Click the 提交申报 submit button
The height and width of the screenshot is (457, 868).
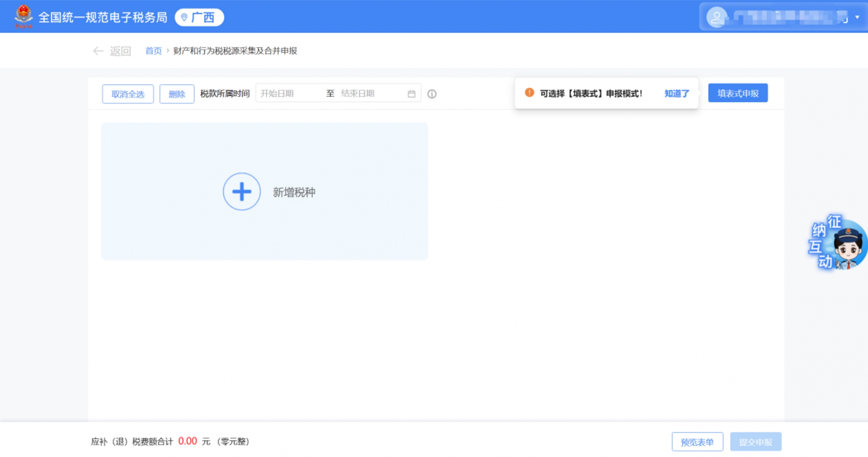coord(755,442)
